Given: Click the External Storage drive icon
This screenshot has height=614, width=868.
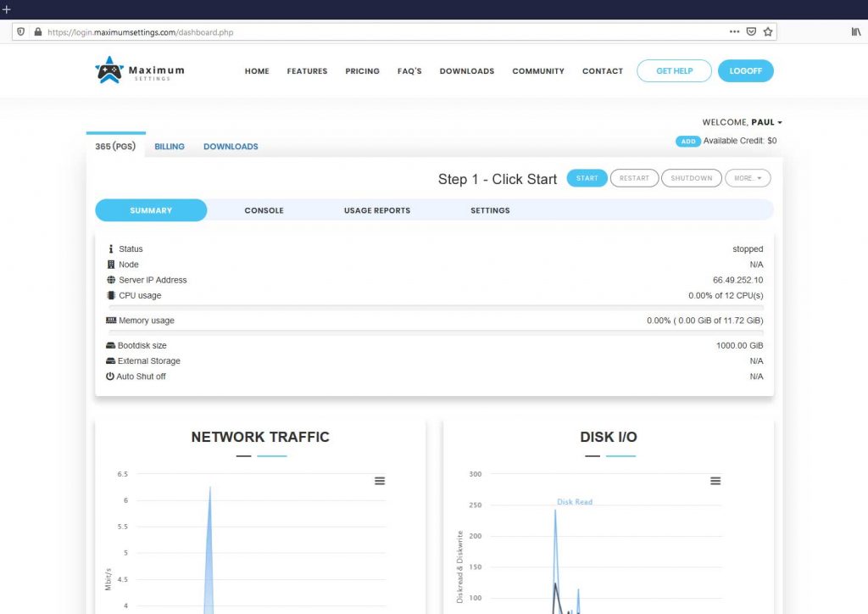Looking at the screenshot, I should click(110, 361).
